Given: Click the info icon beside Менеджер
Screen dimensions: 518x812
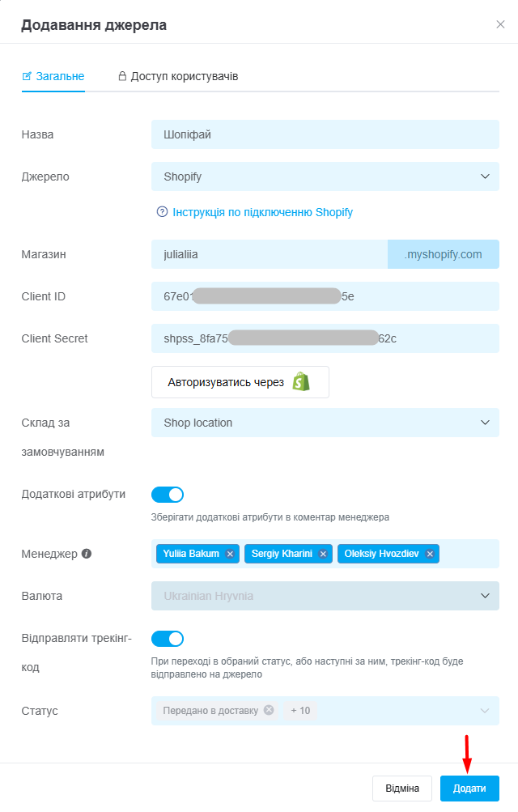Looking at the screenshot, I should (87, 555).
